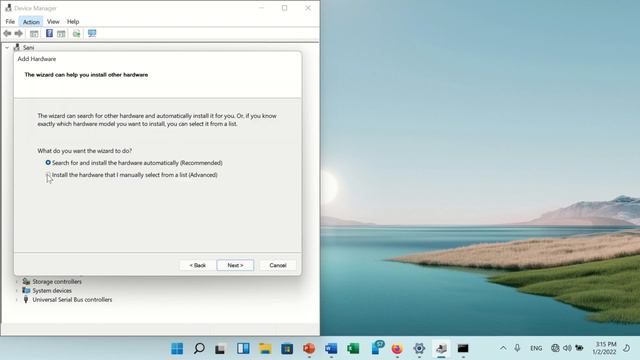Click the Update driver toolbar icon
Image resolution: width=640 pixels, height=360 pixels.
point(76,33)
